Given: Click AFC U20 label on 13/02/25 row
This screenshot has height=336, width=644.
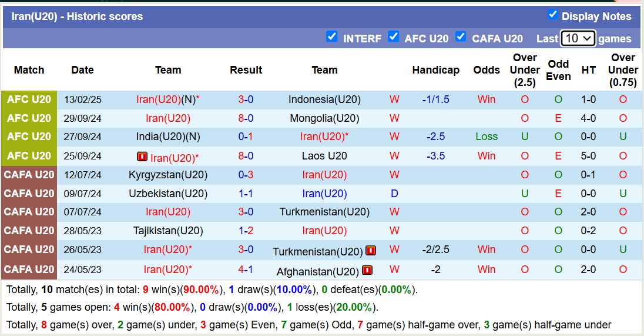Looking at the screenshot, I should (29, 99).
